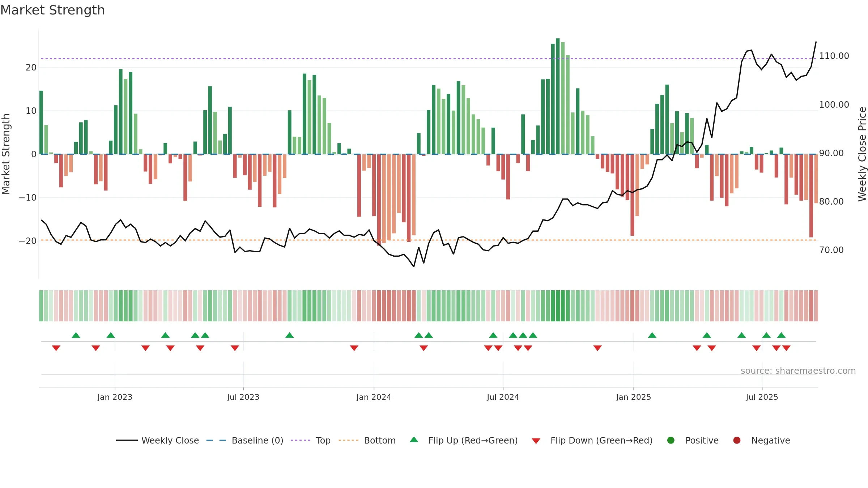Viewport: 868px width, 488px height.
Task: Toggle the Flip Up (Red→Green) legend entry
Action: pyautogui.click(x=464, y=440)
